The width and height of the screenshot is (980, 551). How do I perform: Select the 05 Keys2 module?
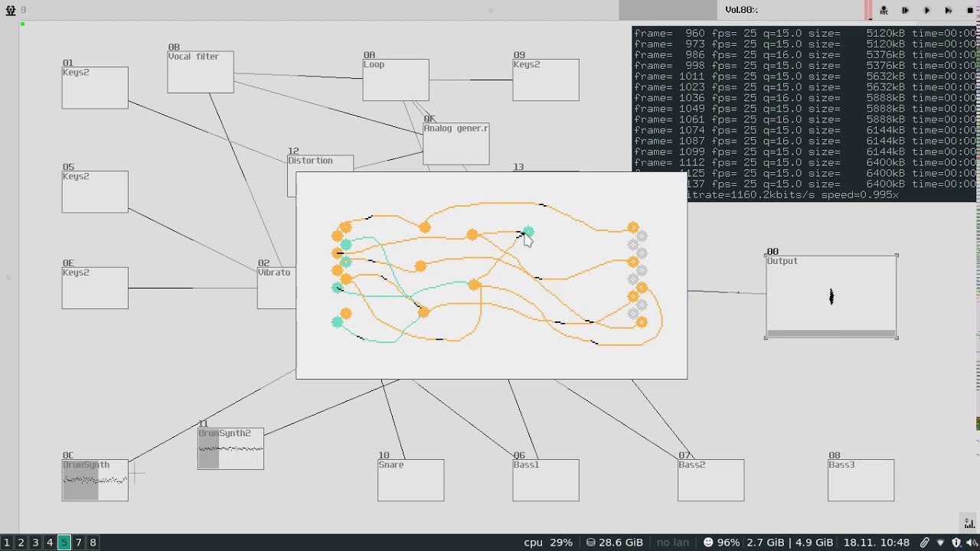pos(95,191)
